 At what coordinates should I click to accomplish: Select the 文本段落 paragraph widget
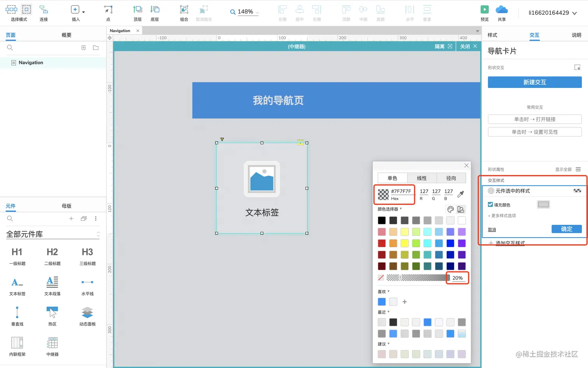click(x=52, y=286)
